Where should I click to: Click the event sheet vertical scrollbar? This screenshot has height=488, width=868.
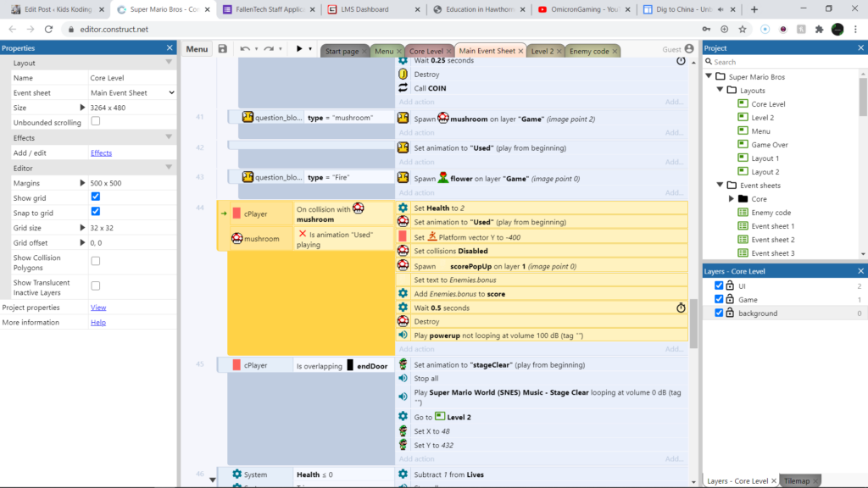click(x=693, y=324)
